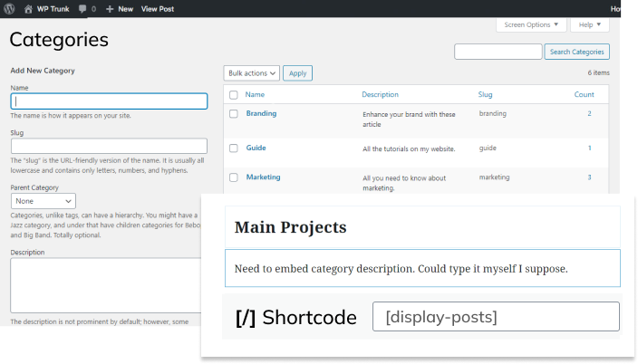Expand the Parent Category dropdown
Screen dimensions: 638x364
click(x=43, y=201)
